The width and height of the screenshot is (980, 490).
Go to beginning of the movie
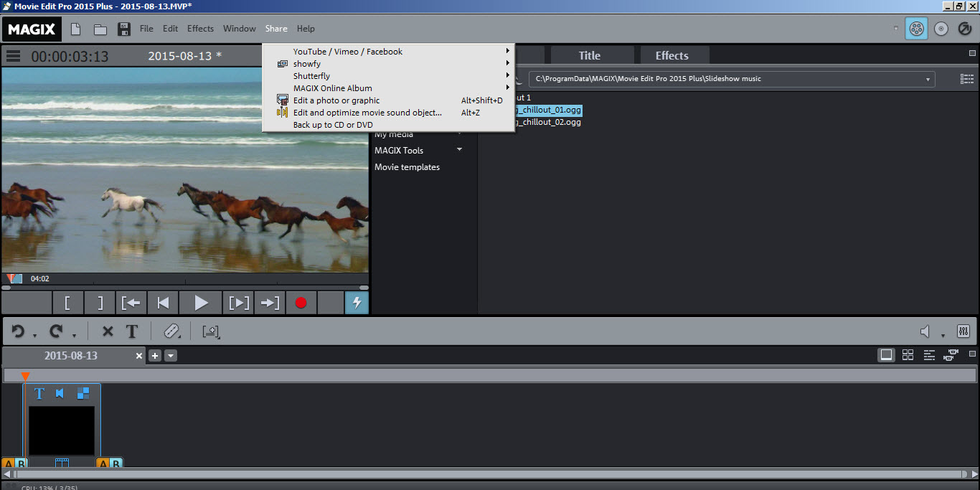coord(163,303)
